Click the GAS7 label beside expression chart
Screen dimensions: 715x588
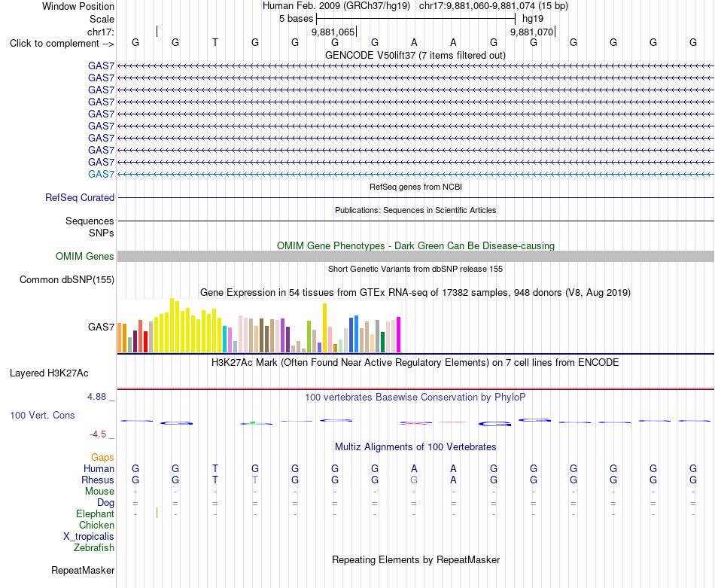pyautogui.click(x=101, y=327)
